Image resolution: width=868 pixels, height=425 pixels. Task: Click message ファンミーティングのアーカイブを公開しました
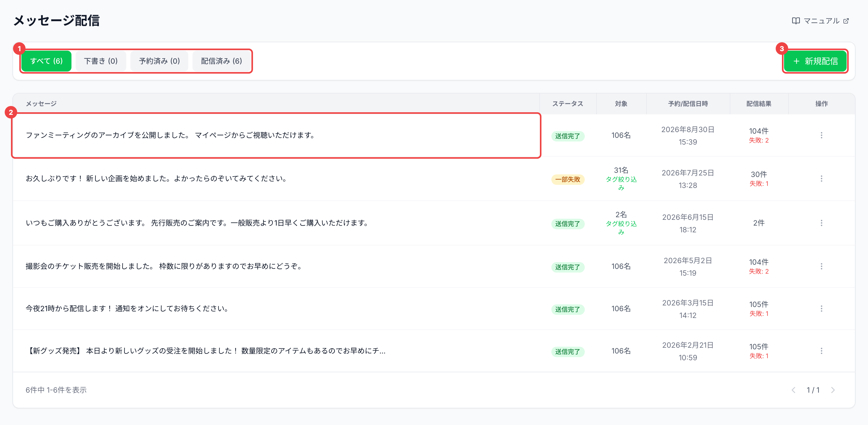[x=171, y=135]
